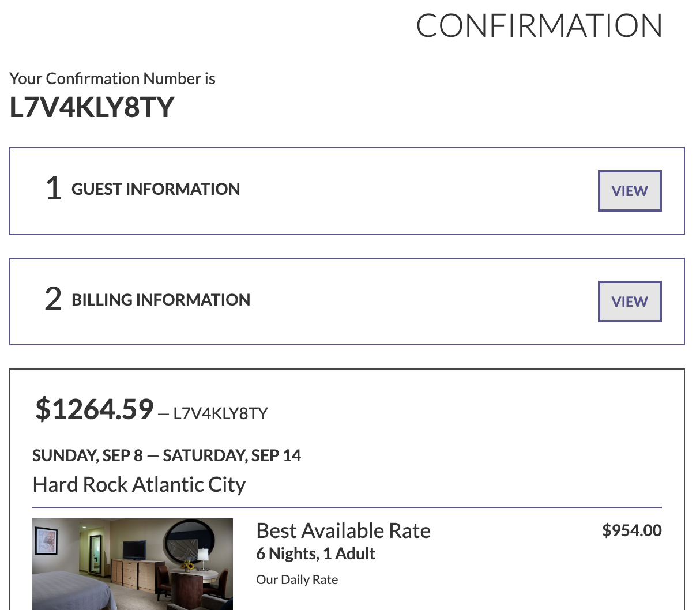Click the large bold confirmation number L7V4KLY8TY
The image size is (700, 610).
pos(92,107)
